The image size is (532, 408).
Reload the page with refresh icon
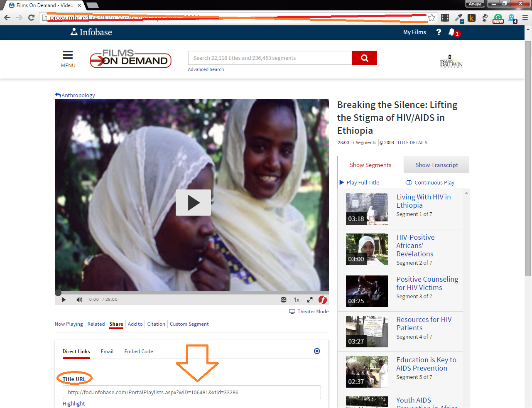pos(31,17)
